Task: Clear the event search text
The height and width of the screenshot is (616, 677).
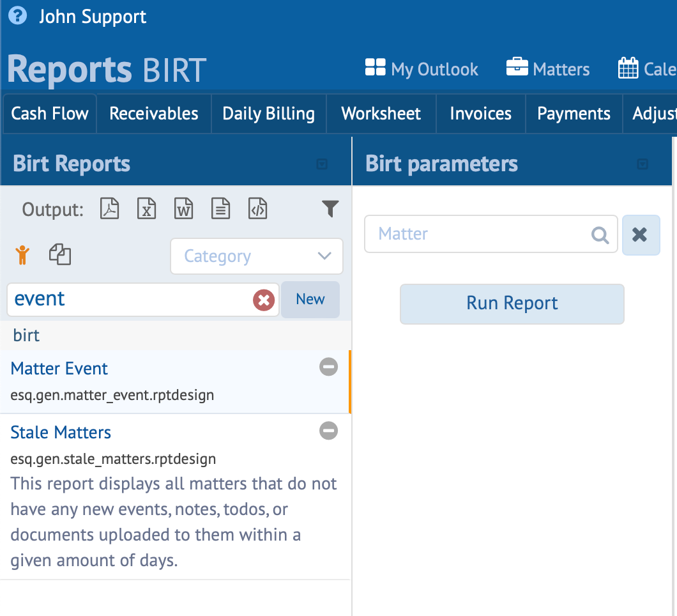Action: pos(264,300)
